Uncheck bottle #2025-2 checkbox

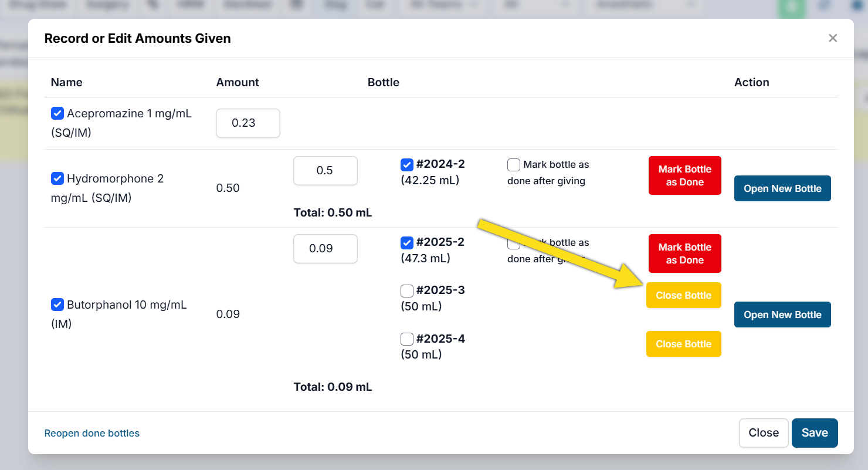point(407,242)
